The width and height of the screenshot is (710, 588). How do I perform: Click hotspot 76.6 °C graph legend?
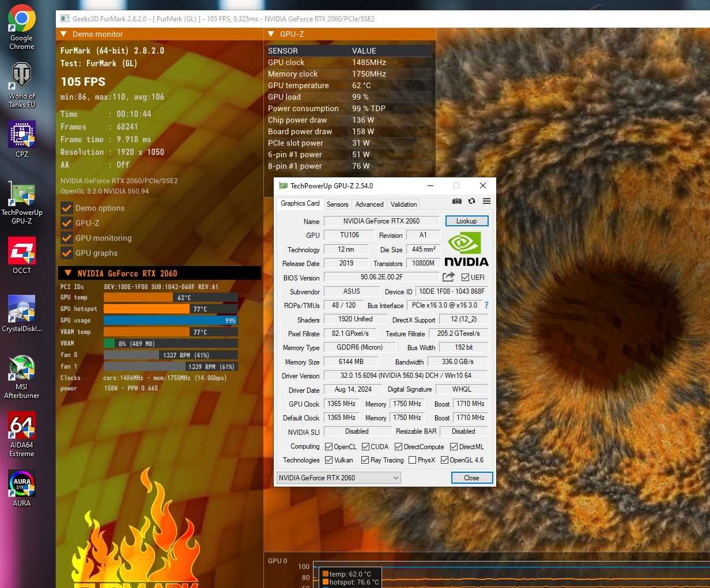pos(351,582)
